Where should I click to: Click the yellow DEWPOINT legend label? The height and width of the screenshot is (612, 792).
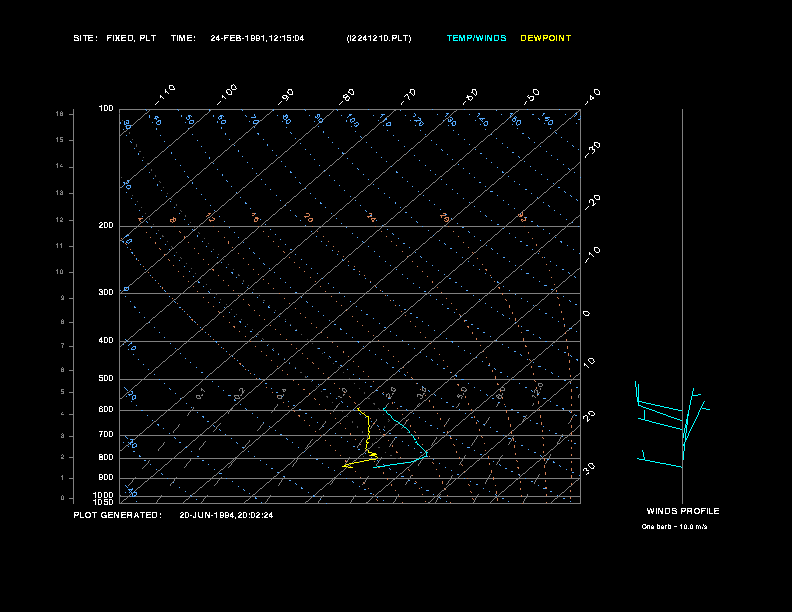point(546,38)
